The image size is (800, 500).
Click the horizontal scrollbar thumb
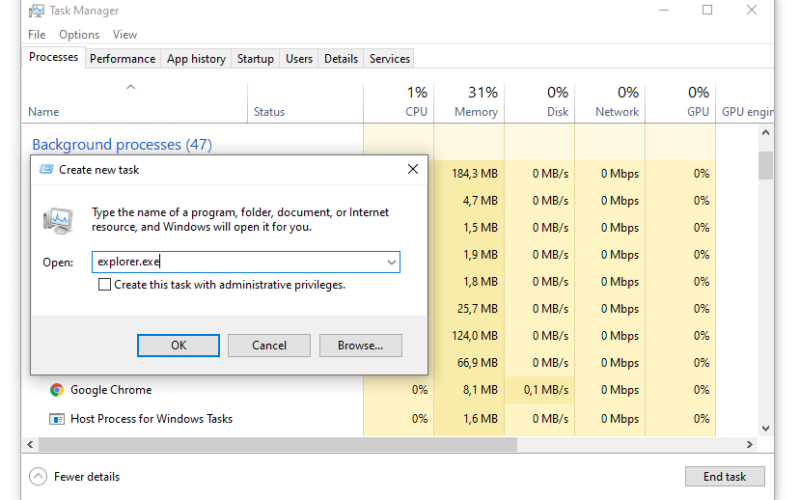(278, 444)
